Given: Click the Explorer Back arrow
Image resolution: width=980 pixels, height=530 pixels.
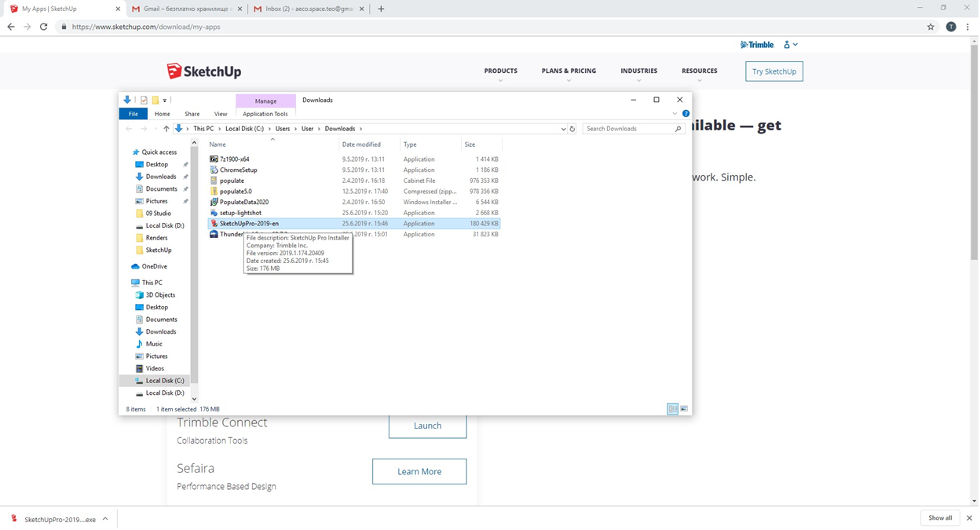Looking at the screenshot, I should [x=129, y=129].
